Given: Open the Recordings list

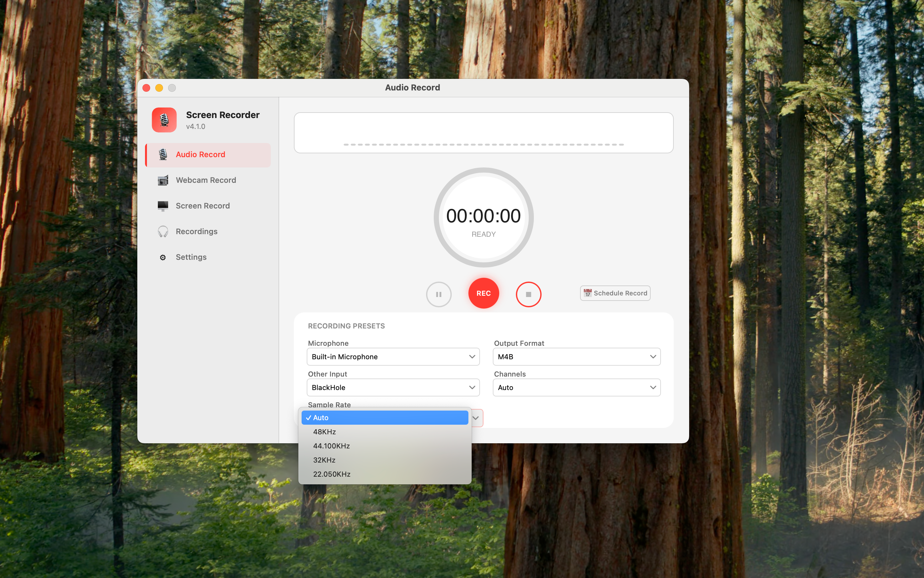Looking at the screenshot, I should (208, 231).
